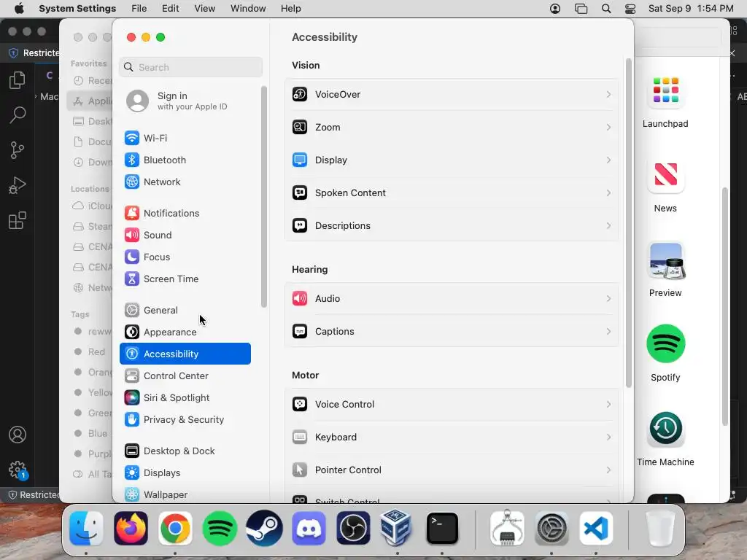Image resolution: width=747 pixels, height=560 pixels.
Task: Select General in the sidebar
Action: [x=185, y=311]
